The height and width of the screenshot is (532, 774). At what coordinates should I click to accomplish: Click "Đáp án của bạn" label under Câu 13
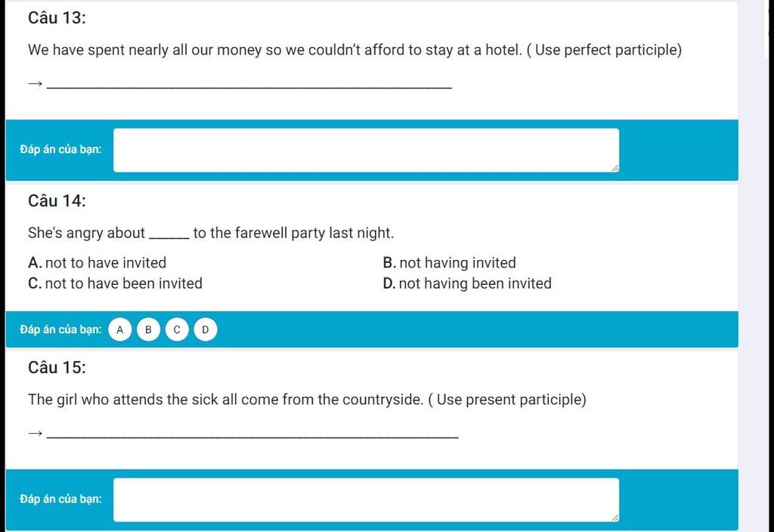point(60,149)
